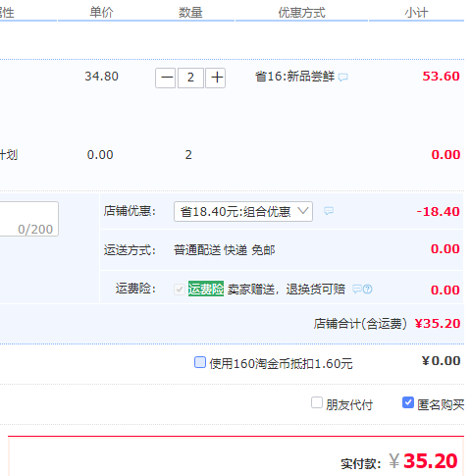Click the 普通配送 快递 免邮 shipping text
The image size is (471, 476).
(x=225, y=250)
